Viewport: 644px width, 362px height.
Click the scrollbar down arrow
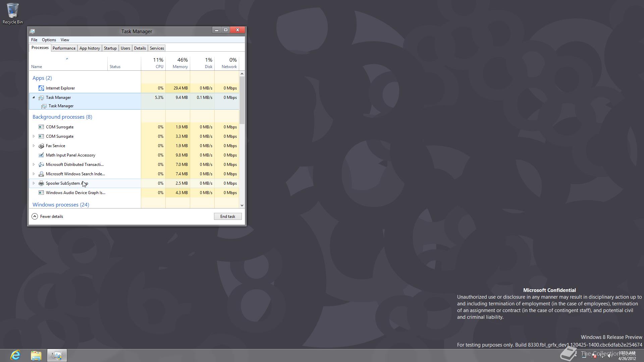point(242,205)
